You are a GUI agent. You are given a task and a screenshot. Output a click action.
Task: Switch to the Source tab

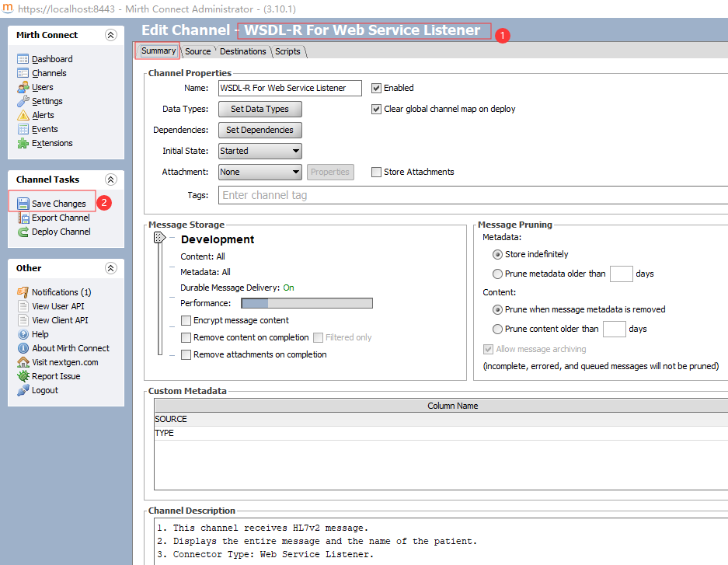tap(198, 51)
